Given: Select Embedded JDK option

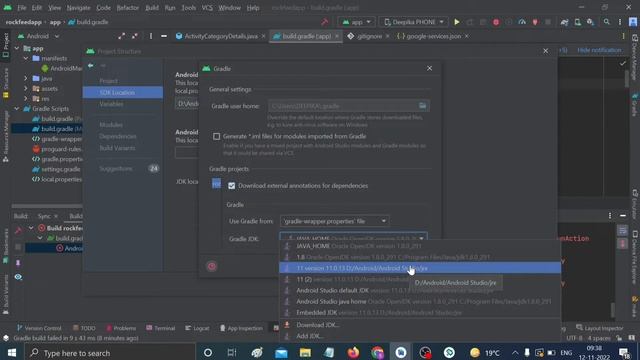Looking at the screenshot, I should [420, 313].
